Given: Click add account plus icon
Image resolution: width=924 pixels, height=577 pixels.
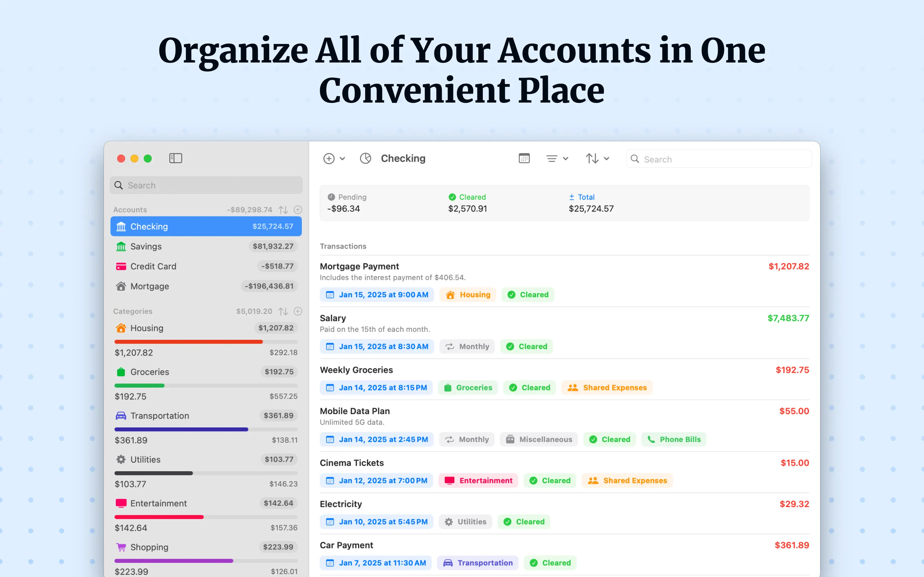Looking at the screenshot, I should click(298, 210).
